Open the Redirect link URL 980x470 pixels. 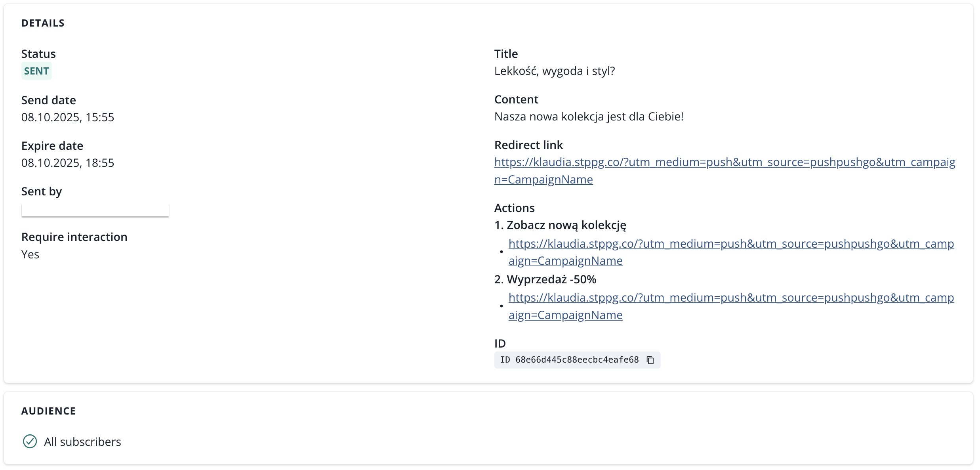click(x=724, y=162)
